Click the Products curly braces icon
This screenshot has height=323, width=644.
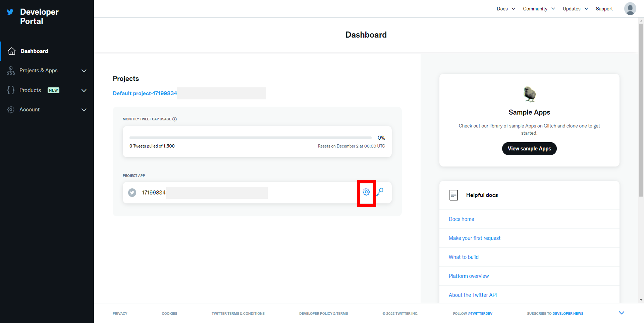pos(11,90)
